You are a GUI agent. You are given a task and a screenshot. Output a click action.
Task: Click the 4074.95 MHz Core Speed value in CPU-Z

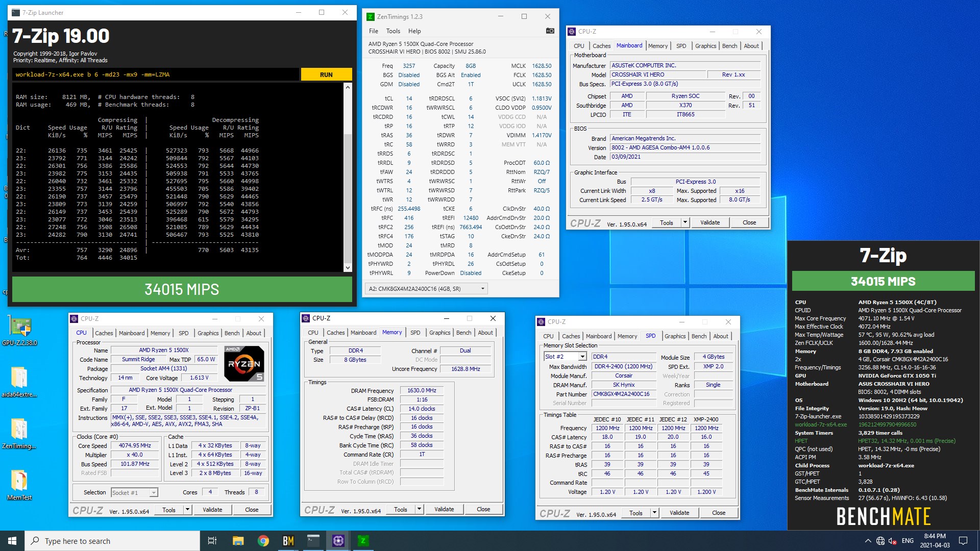pos(135,445)
